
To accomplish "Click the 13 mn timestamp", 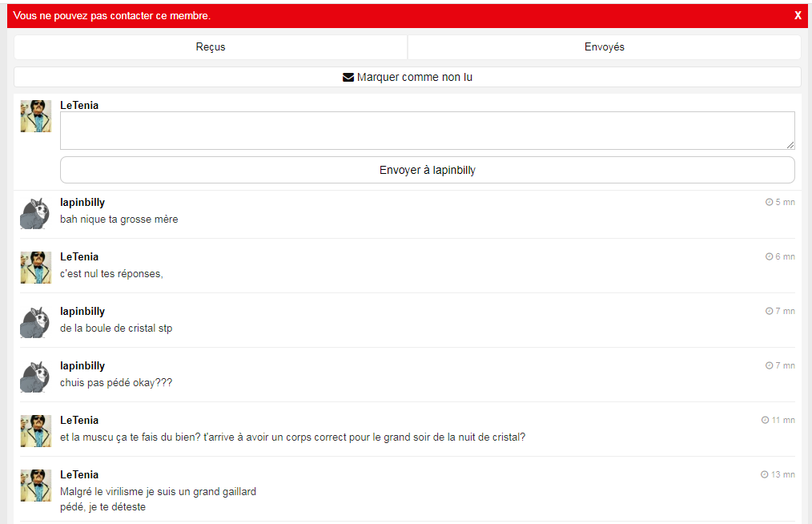I will tap(782, 475).
